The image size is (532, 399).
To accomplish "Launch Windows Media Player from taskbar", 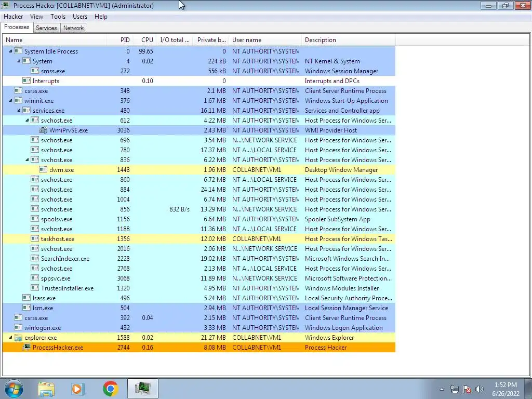I will (78, 389).
